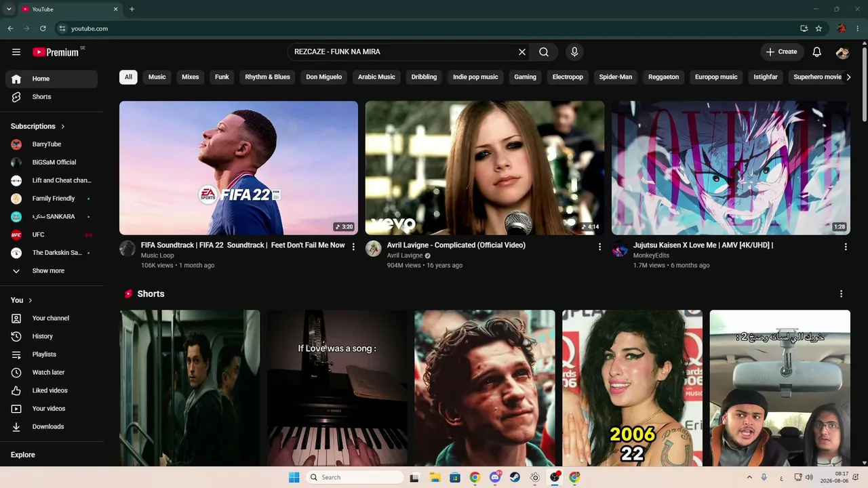Open Chrome profile button in toolbar
This screenshot has width=868, height=488.
(x=842, y=28)
